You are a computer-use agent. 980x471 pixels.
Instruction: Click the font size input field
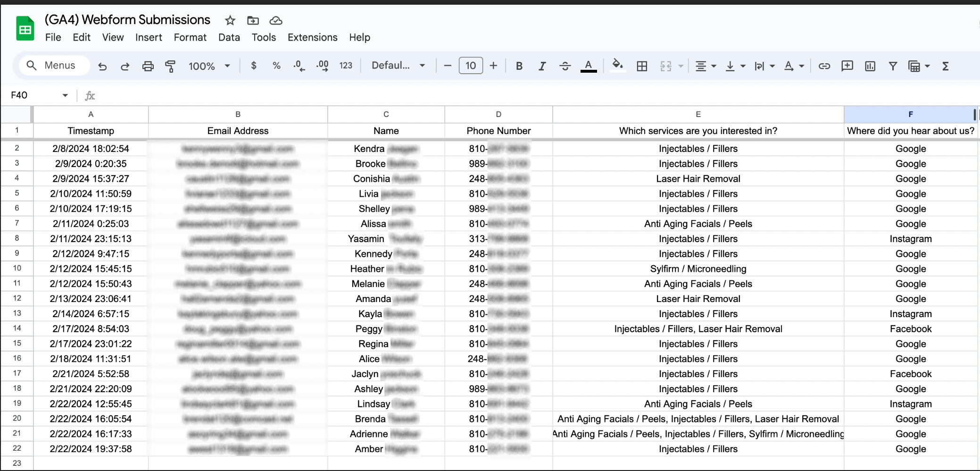coord(470,66)
